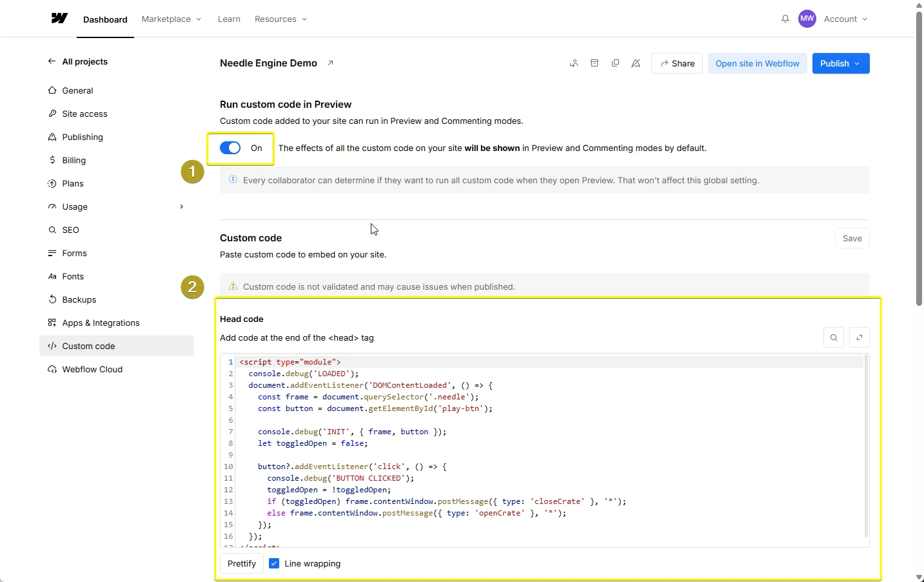Image resolution: width=924 pixels, height=582 pixels.
Task: Click the search icon in Head code editor
Action: pos(834,337)
